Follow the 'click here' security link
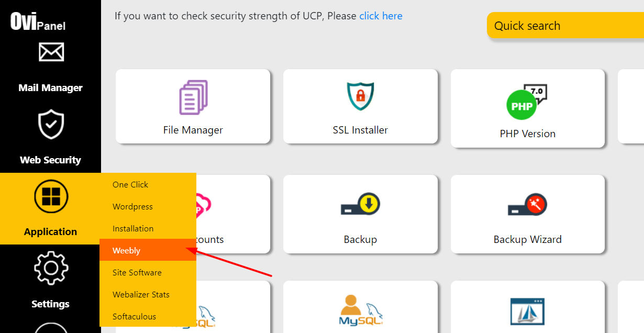 coord(381,16)
